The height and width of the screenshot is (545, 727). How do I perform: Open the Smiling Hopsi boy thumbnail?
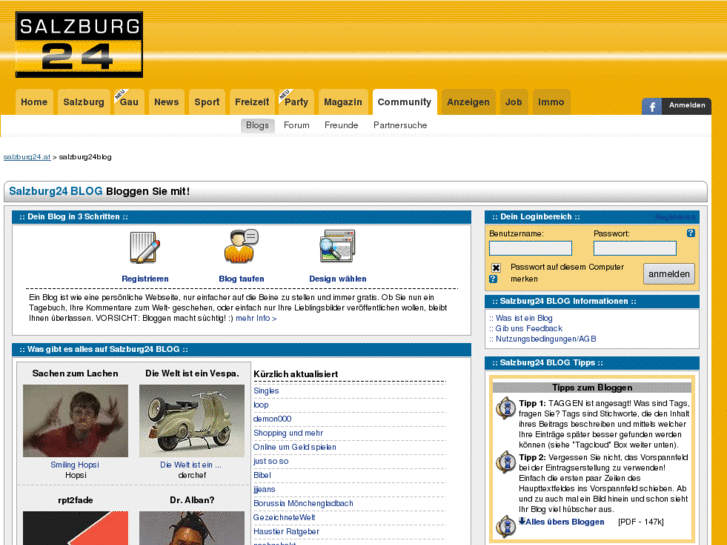pos(76,421)
